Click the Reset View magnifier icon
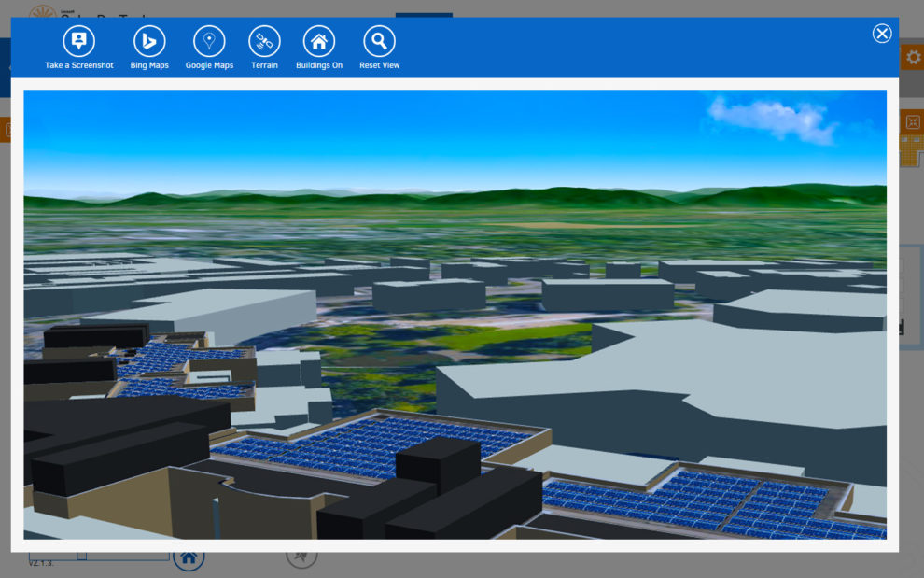 coord(379,41)
